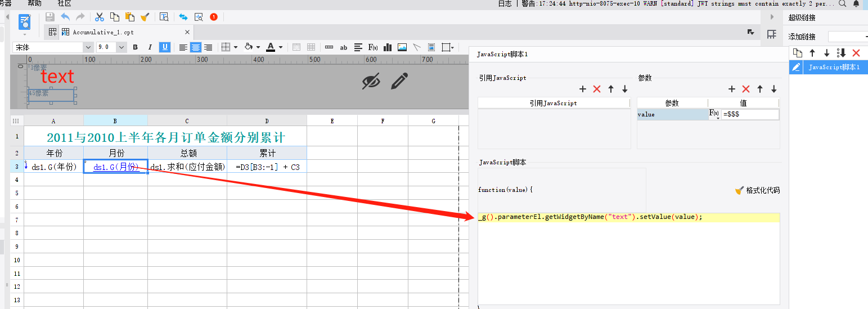This screenshot has height=309, width=868.
Task: Toggle underline formatting
Action: click(165, 47)
